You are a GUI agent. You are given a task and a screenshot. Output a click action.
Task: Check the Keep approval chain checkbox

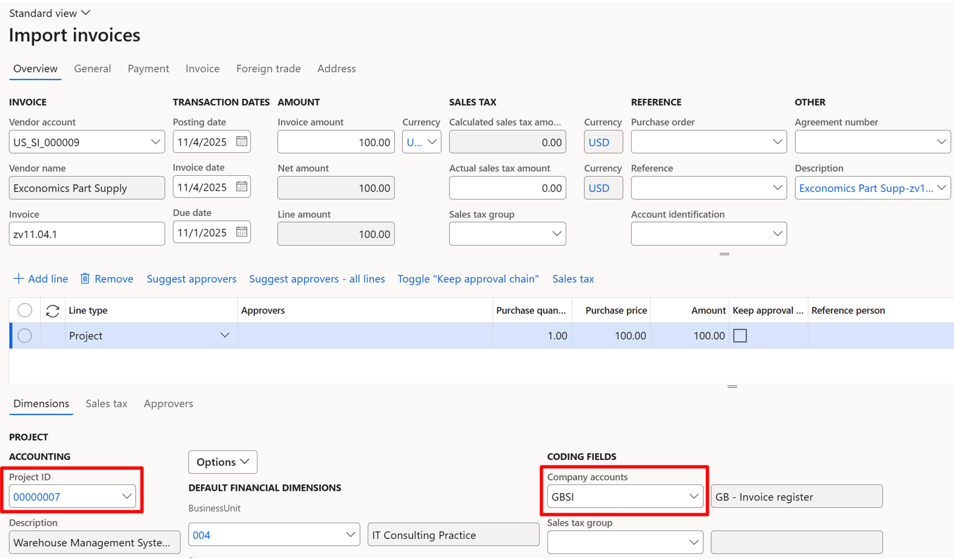pos(740,336)
